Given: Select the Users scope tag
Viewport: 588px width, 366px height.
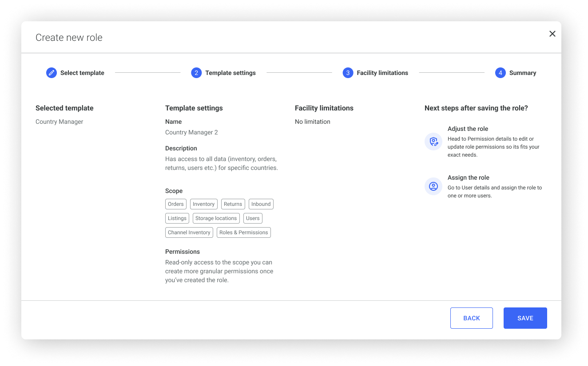Looking at the screenshot, I should tap(253, 218).
